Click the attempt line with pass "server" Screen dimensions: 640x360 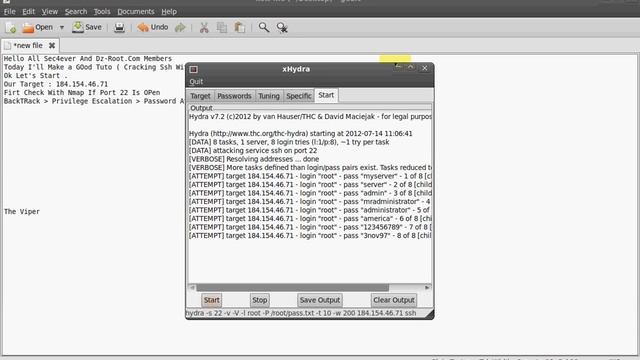pos(310,184)
